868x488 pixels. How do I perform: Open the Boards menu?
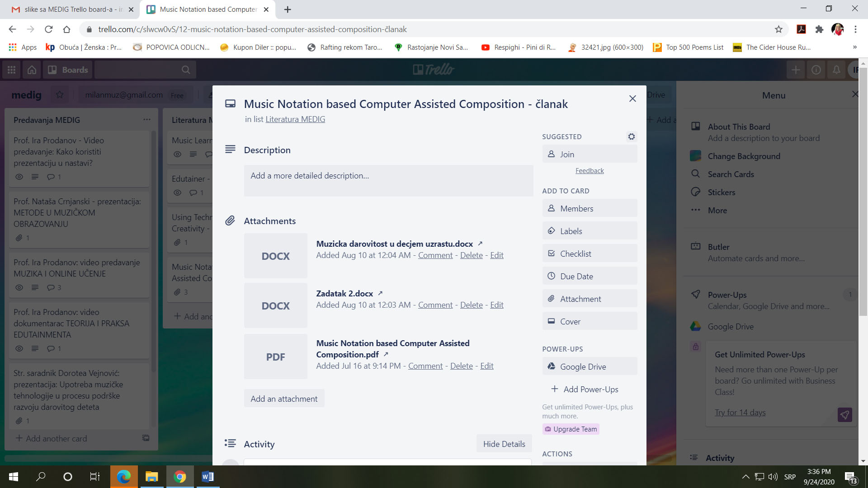[x=68, y=70]
